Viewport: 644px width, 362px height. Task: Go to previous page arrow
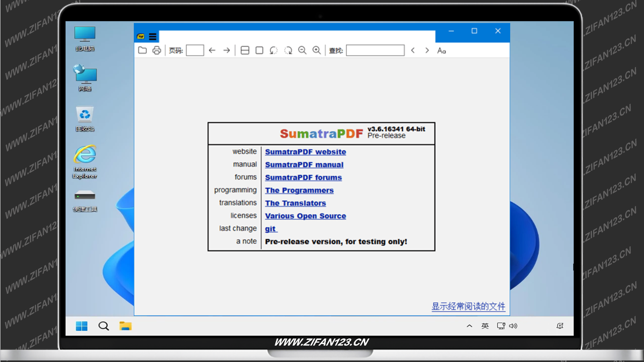pos(212,50)
